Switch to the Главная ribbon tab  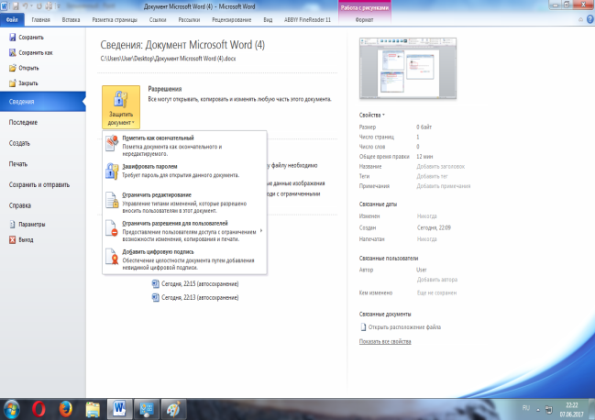coord(41,20)
